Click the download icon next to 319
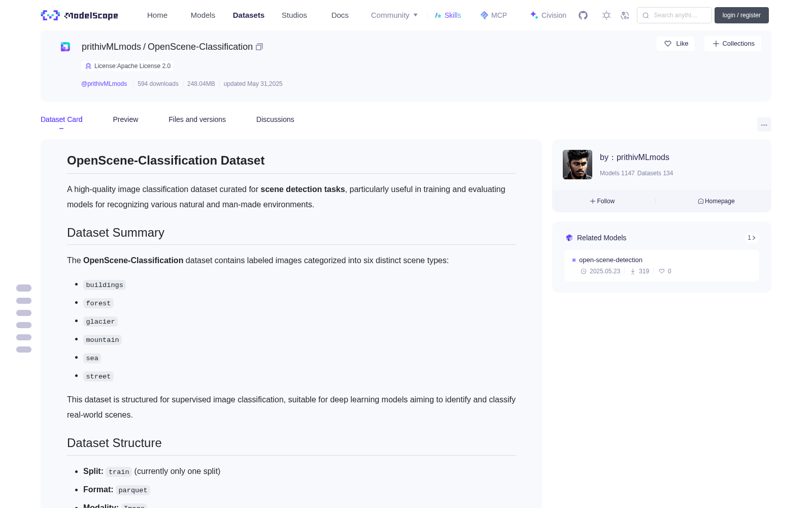Viewport: 812px width, 508px height. 633,271
